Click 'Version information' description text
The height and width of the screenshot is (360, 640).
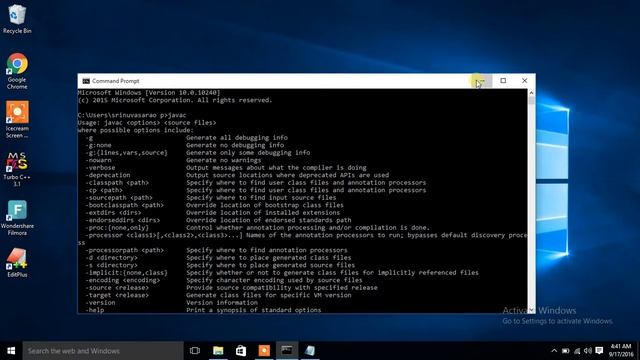tap(222, 302)
